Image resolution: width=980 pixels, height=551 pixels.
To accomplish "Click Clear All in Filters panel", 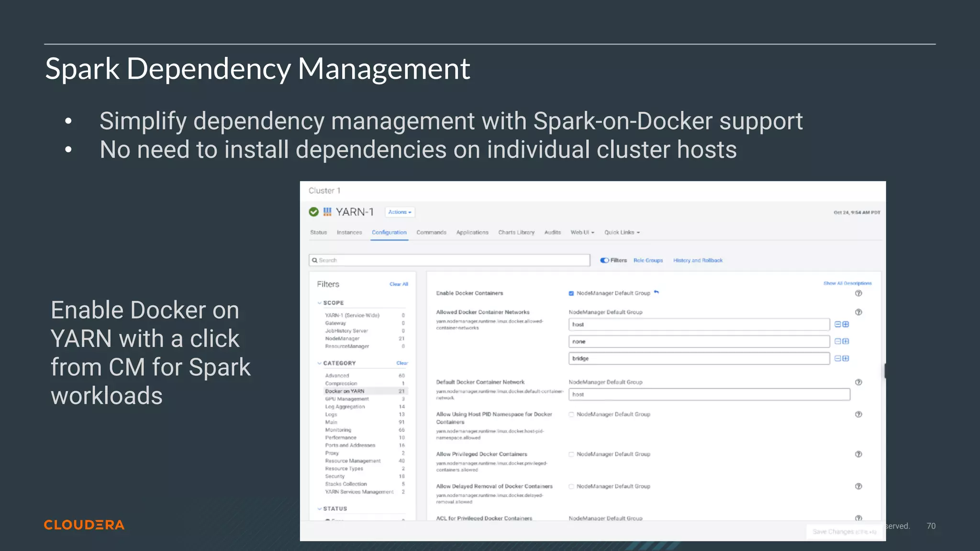I will click(399, 284).
